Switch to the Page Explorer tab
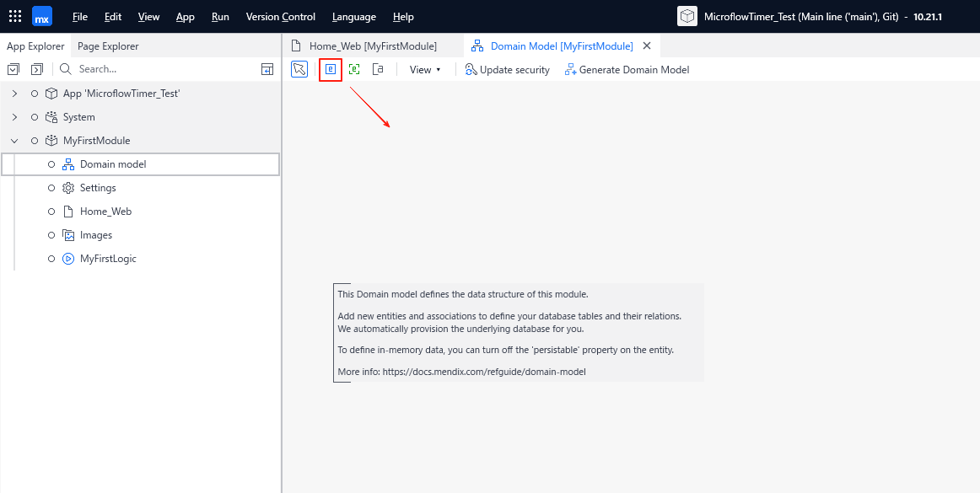This screenshot has width=980, height=493. point(108,46)
